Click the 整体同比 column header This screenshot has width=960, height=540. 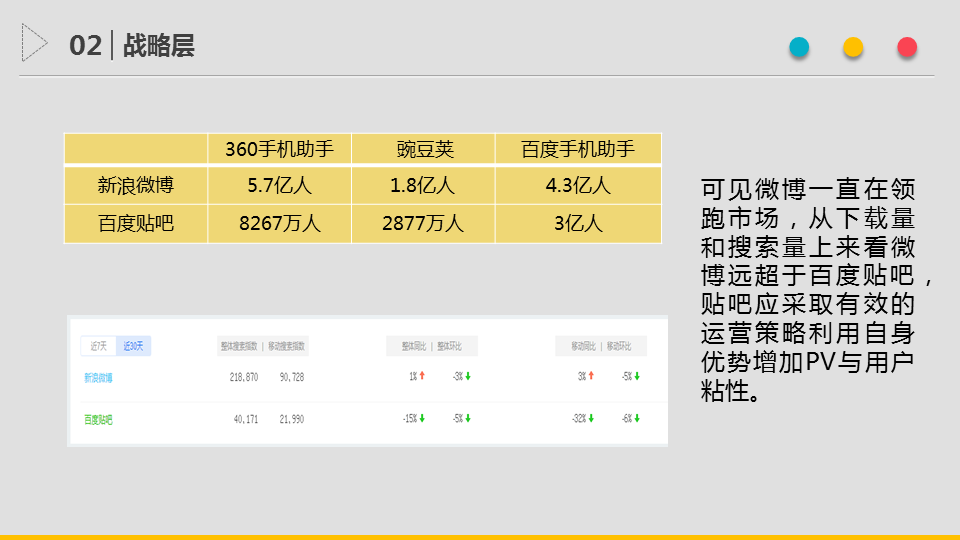click(414, 347)
